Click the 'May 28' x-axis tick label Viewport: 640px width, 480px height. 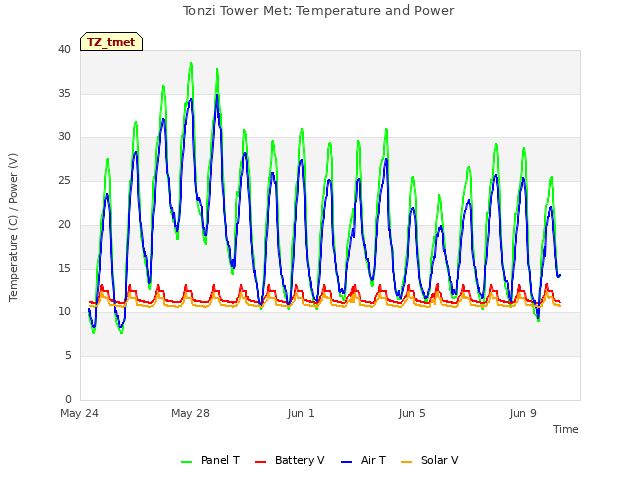(190, 413)
